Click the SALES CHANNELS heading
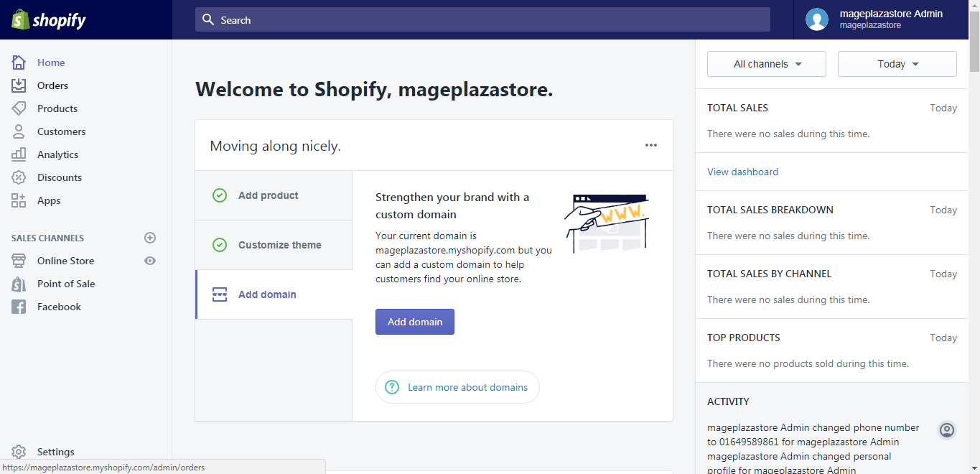The width and height of the screenshot is (980, 474). (47, 238)
